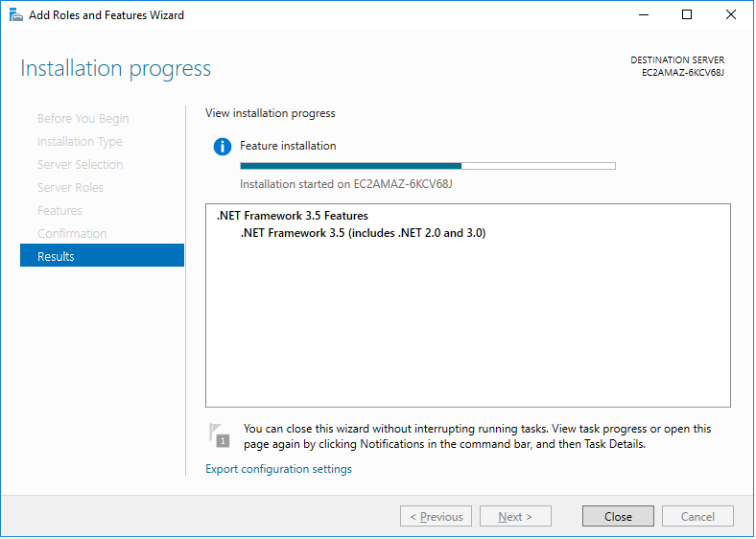Screen dimensions: 756x539
Task: Open the Export configuration settings link
Action: [278, 469]
